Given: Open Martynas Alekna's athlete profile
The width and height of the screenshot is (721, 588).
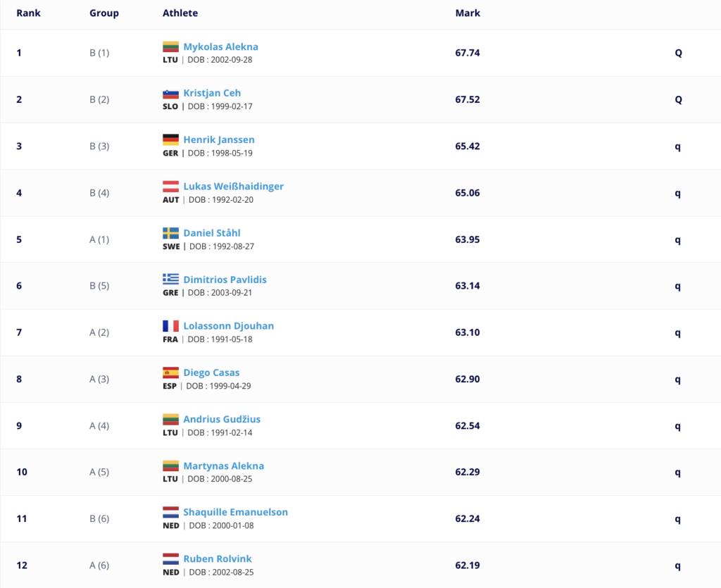Looking at the screenshot, I should click(224, 465).
